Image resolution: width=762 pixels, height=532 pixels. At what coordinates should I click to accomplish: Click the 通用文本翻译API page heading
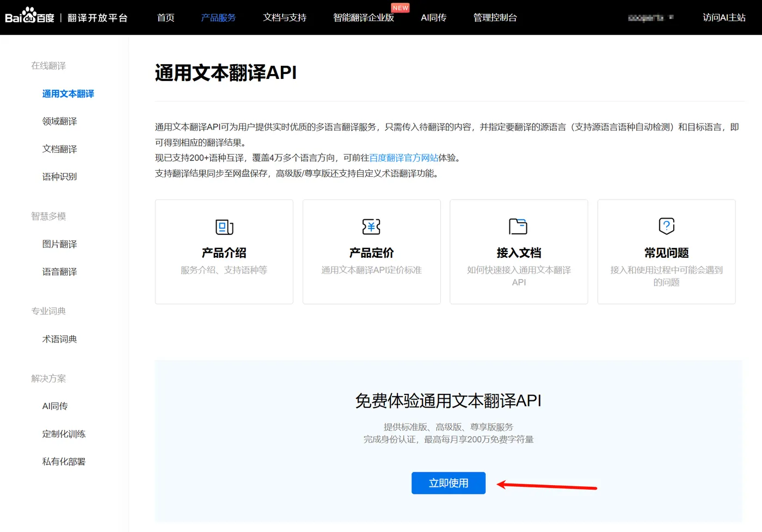tap(226, 72)
